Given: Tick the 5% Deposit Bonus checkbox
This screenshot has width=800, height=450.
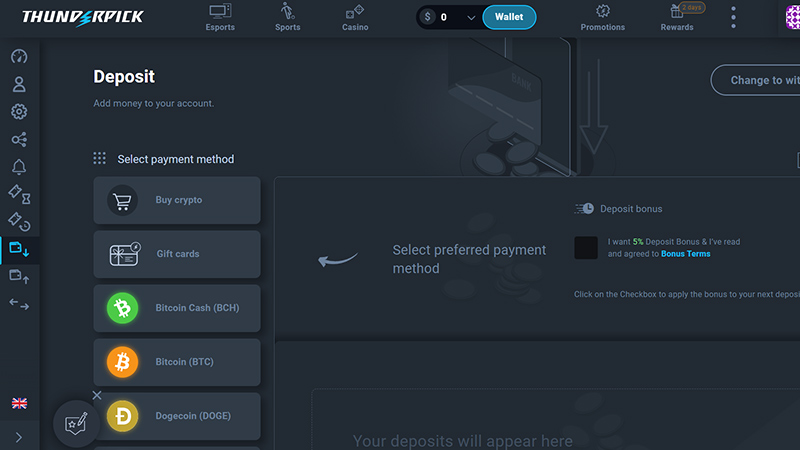Looking at the screenshot, I should coord(586,248).
